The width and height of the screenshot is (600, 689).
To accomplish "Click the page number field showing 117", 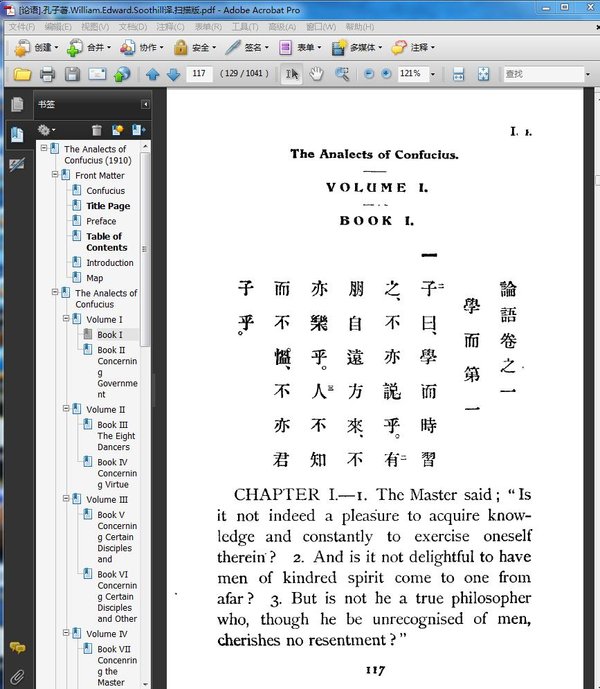I will click(199, 73).
